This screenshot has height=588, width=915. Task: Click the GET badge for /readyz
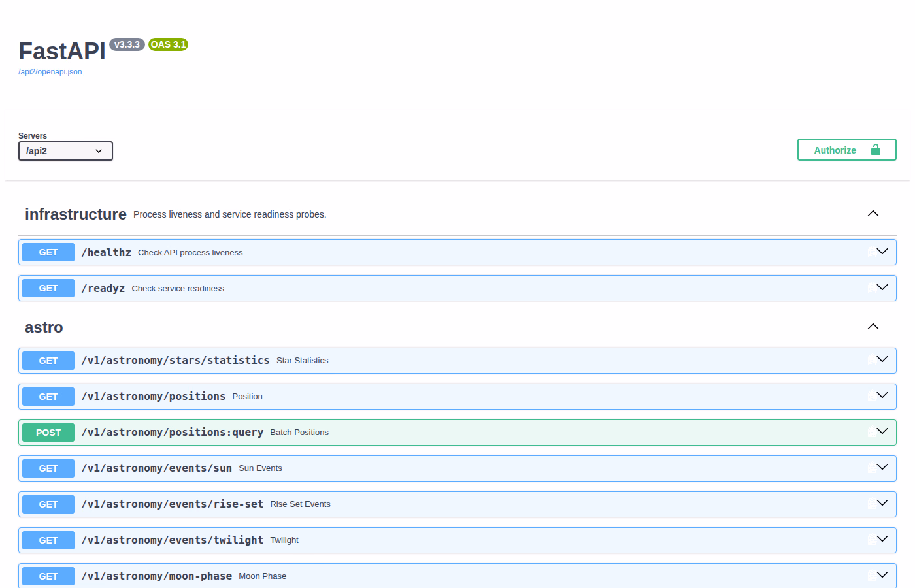[48, 288]
